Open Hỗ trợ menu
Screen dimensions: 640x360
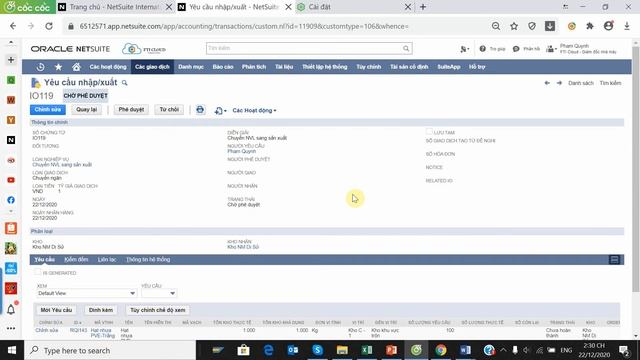(x=477, y=67)
